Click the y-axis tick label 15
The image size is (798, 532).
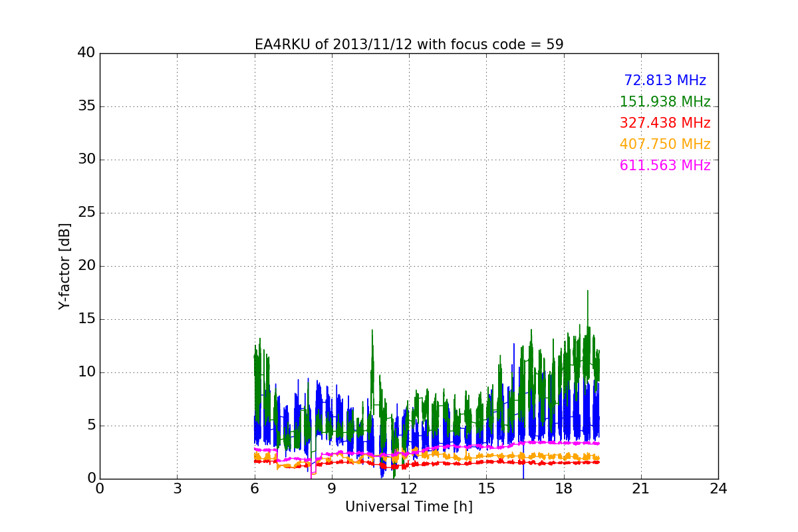pos(86,319)
